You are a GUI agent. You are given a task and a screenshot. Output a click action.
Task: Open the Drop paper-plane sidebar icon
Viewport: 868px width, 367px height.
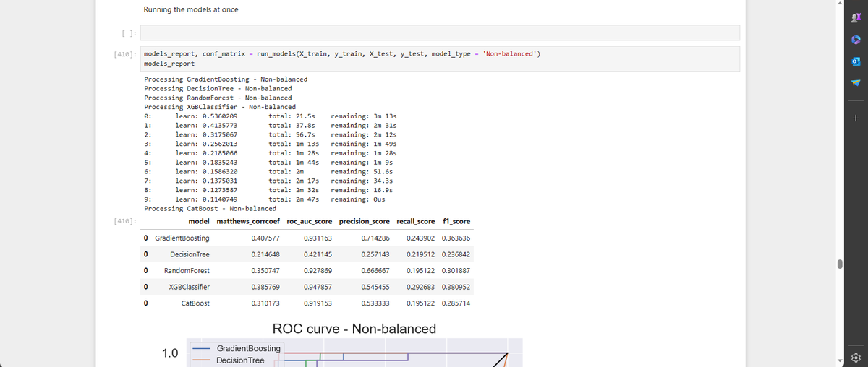(x=856, y=82)
